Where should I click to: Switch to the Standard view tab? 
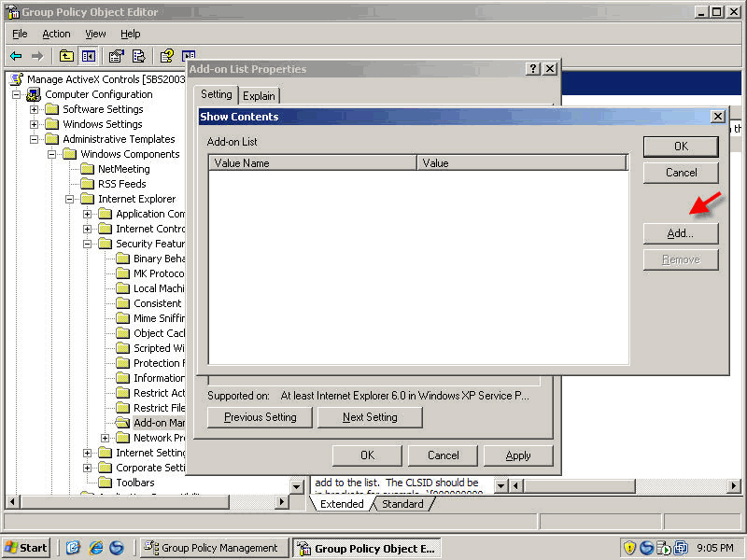(x=402, y=504)
